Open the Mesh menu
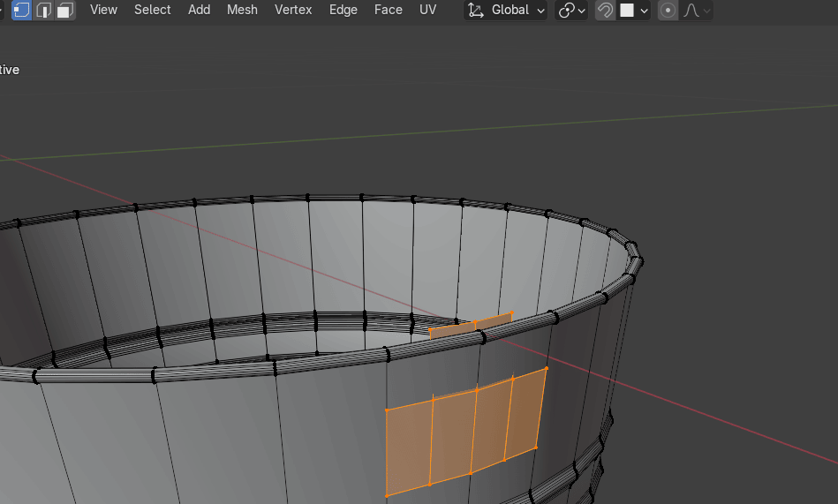The image size is (838, 504). click(x=242, y=10)
